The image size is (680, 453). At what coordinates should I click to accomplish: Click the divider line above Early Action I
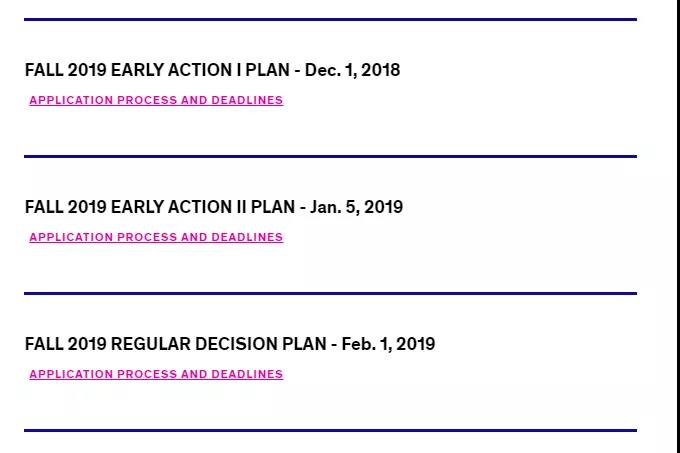pos(330,20)
